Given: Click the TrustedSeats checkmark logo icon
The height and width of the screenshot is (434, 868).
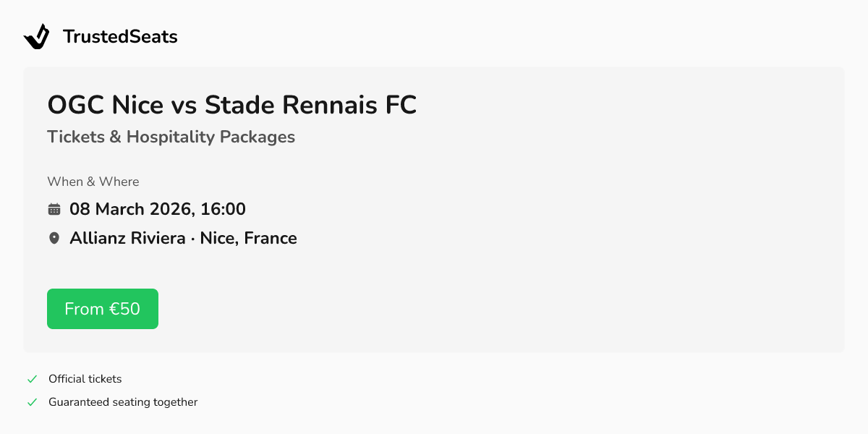Looking at the screenshot, I should 36,36.
